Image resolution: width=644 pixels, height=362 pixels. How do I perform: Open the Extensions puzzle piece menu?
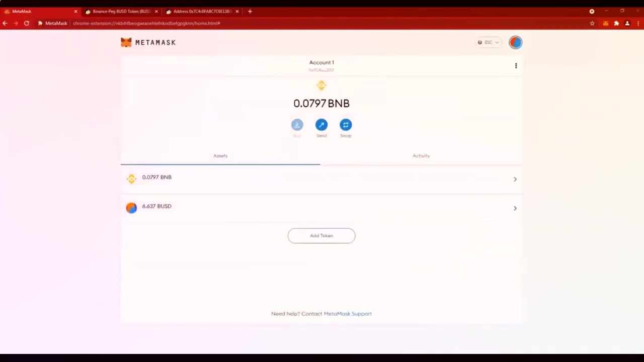tap(616, 23)
